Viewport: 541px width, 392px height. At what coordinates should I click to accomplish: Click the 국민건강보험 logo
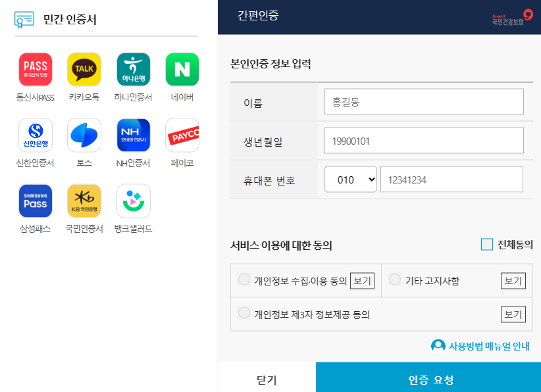pyautogui.click(x=512, y=17)
